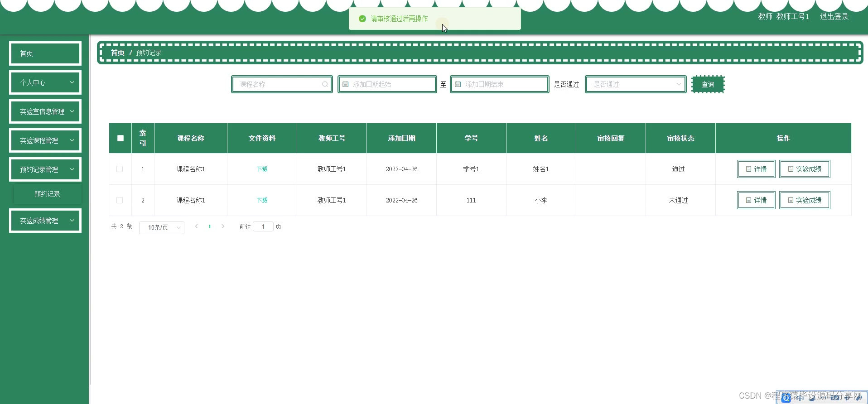The image size is (868, 404).
Task: Click 退出登录 to log out
Action: (x=834, y=16)
